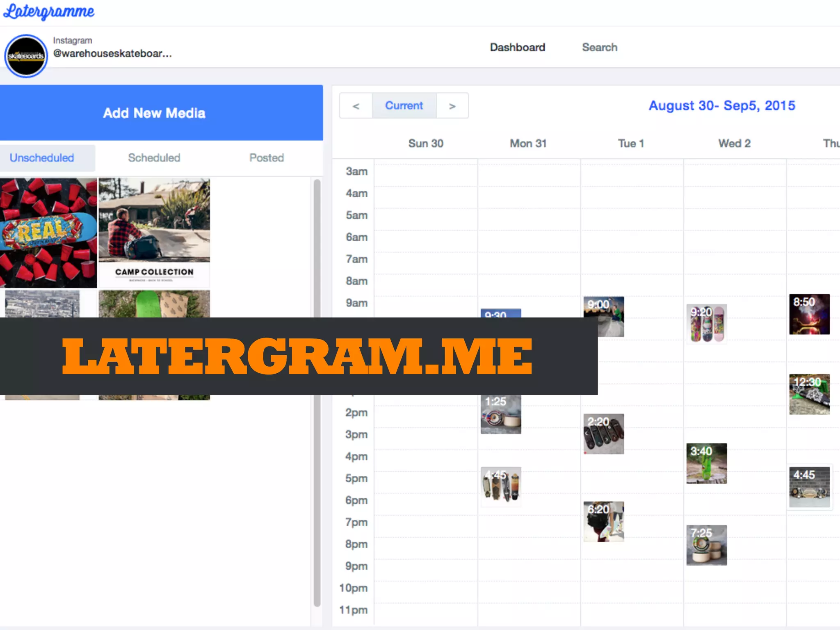Screen dimensions: 840x630
Task: Click the Latergramme logo
Action: (48, 11)
